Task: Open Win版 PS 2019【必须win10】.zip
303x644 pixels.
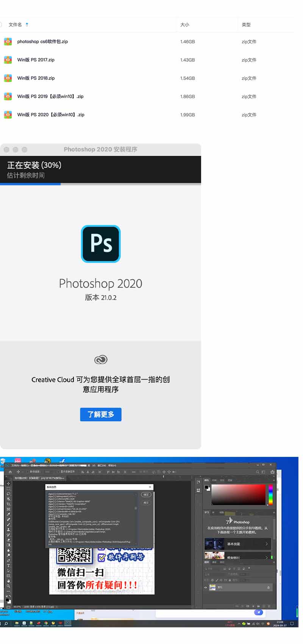Action: point(50,96)
